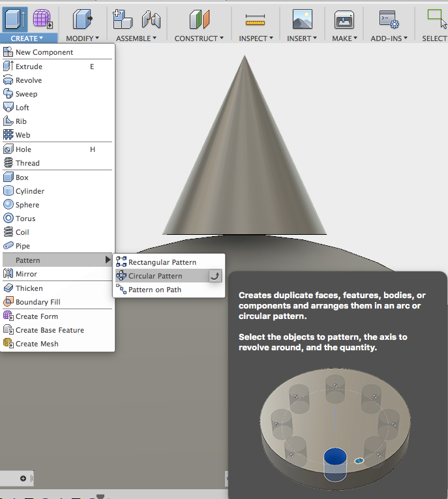Choose New Component from Create menu

coord(57,52)
